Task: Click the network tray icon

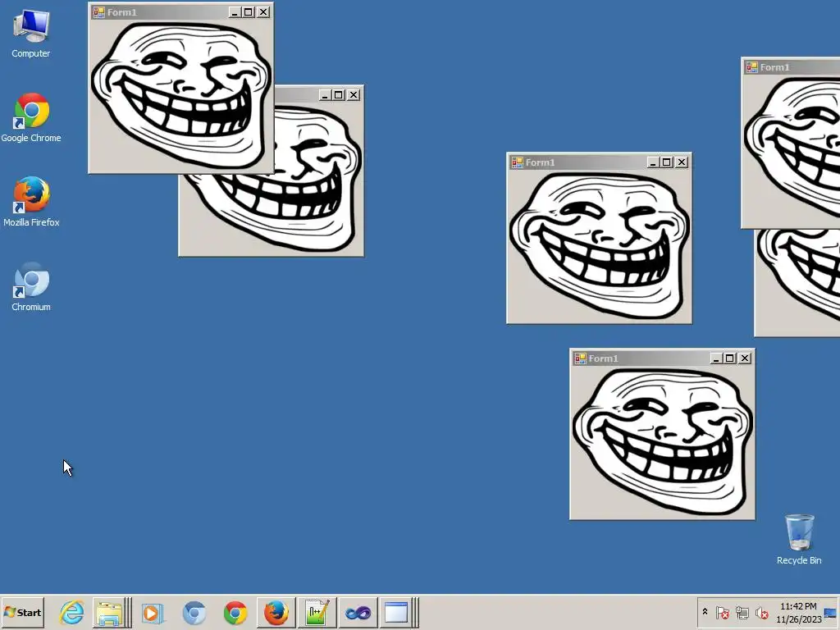Action: [742, 612]
